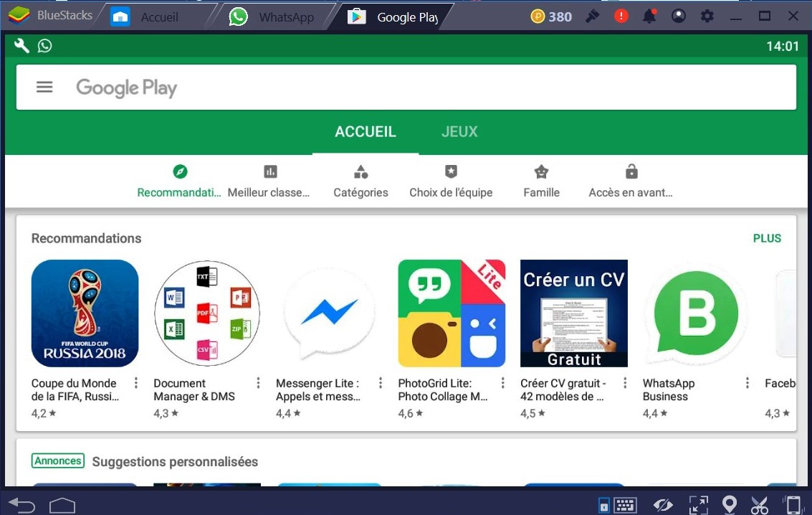
Task: Open the notifications bell
Action: click(x=649, y=16)
